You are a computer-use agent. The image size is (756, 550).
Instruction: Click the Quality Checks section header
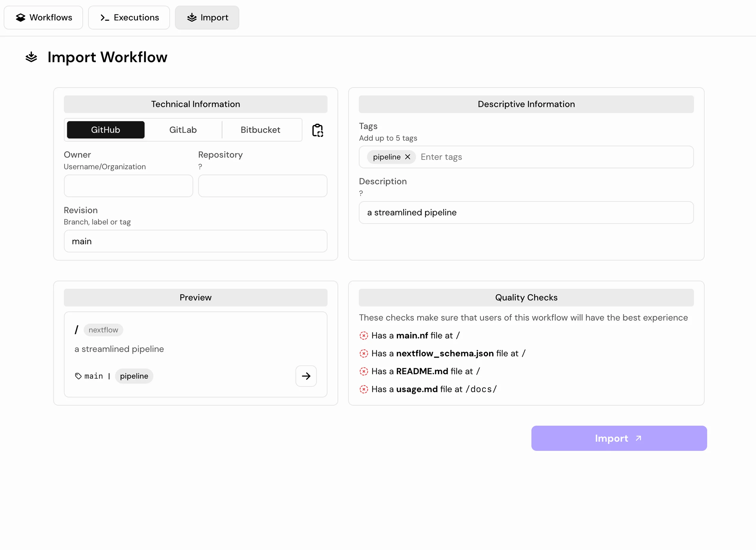[x=526, y=297]
